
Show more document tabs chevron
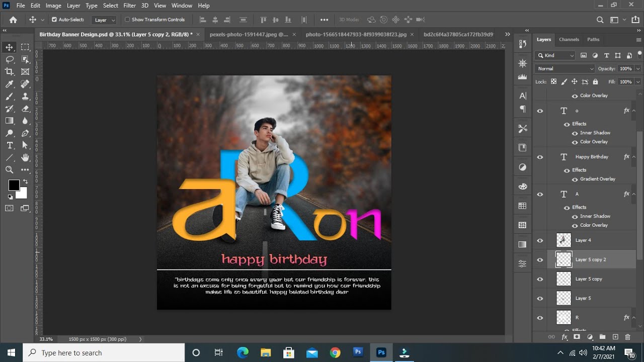[x=507, y=34]
